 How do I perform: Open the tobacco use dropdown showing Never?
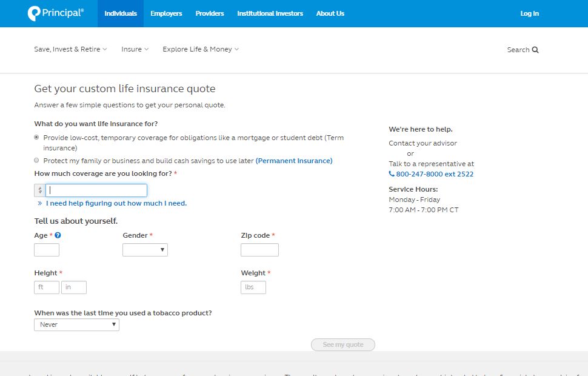pos(76,324)
